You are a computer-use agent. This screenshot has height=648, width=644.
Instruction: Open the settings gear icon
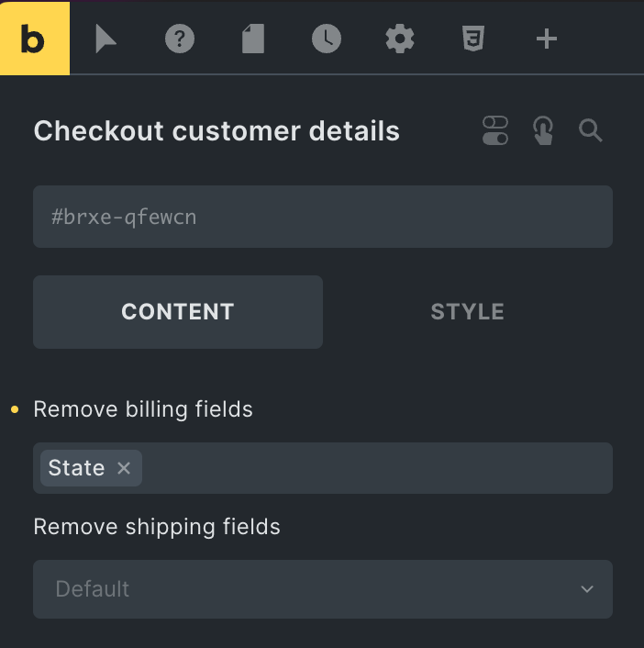coord(400,39)
